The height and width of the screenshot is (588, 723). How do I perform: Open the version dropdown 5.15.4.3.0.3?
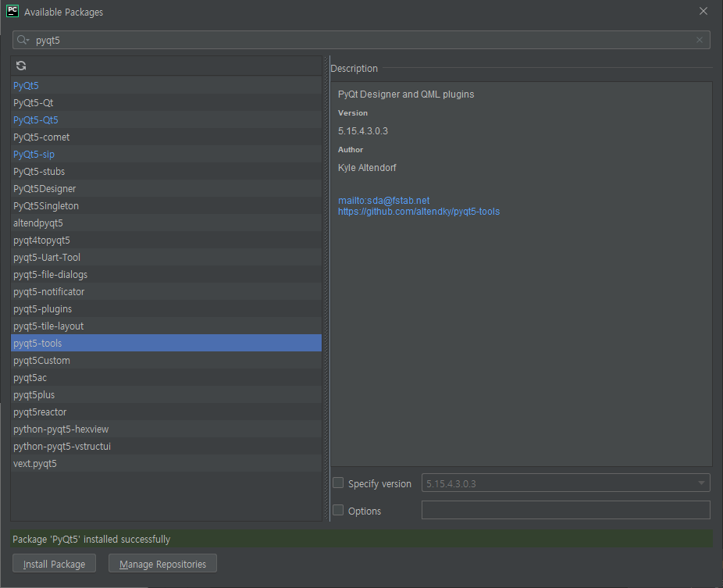566,483
